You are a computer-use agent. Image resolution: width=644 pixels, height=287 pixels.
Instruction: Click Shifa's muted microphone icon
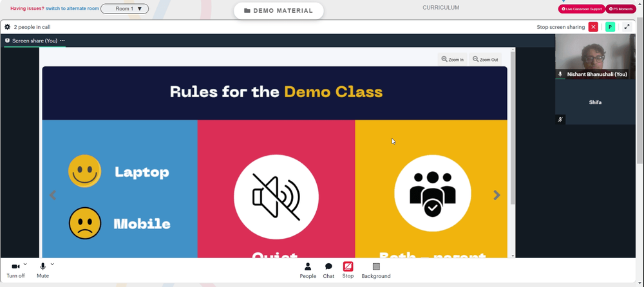tap(560, 120)
